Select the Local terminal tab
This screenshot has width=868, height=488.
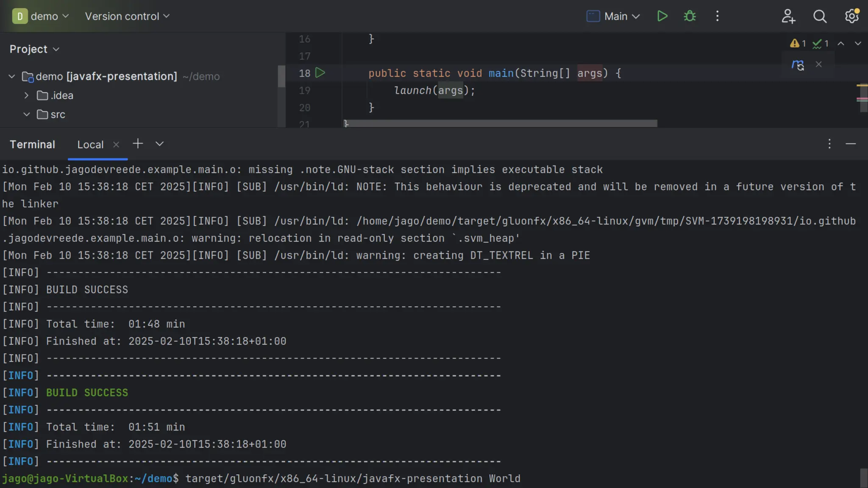[90, 144]
